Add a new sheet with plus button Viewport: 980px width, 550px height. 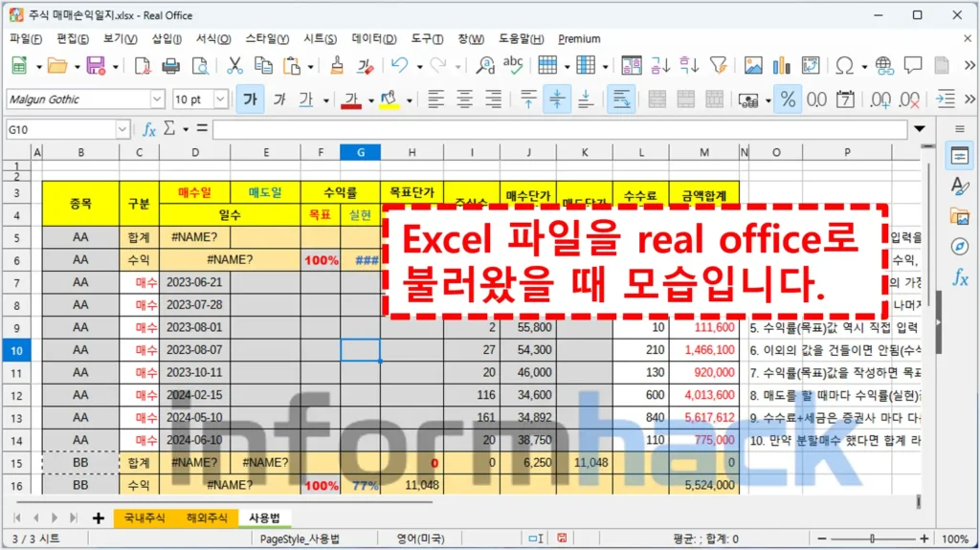99,518
